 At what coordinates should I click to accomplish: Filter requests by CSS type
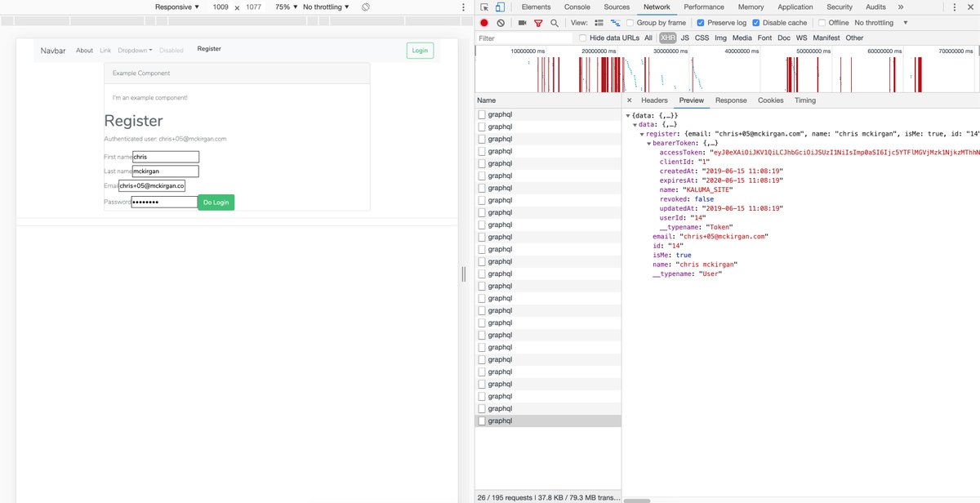pos(702,38)
